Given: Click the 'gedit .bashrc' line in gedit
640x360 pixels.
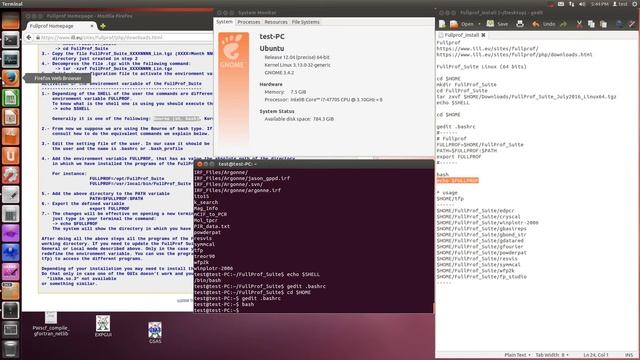Looking at the screenshot, I should [x=456, y=127].
